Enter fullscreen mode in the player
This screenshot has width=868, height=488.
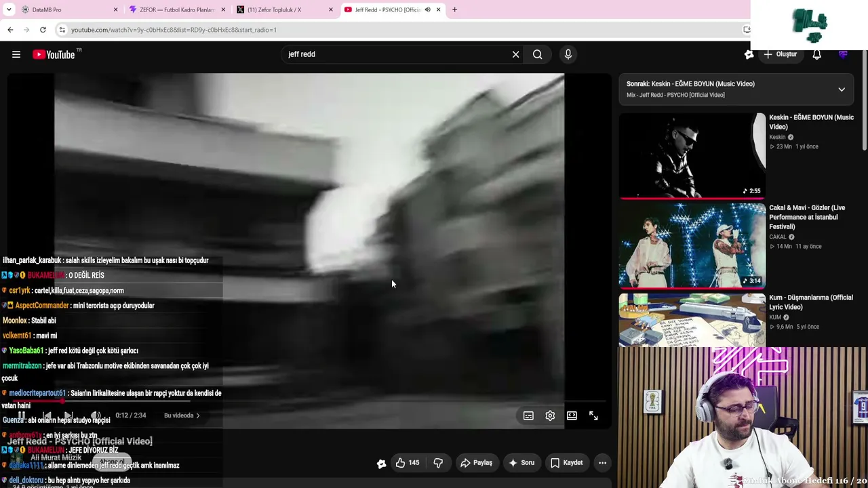[593, 415]
